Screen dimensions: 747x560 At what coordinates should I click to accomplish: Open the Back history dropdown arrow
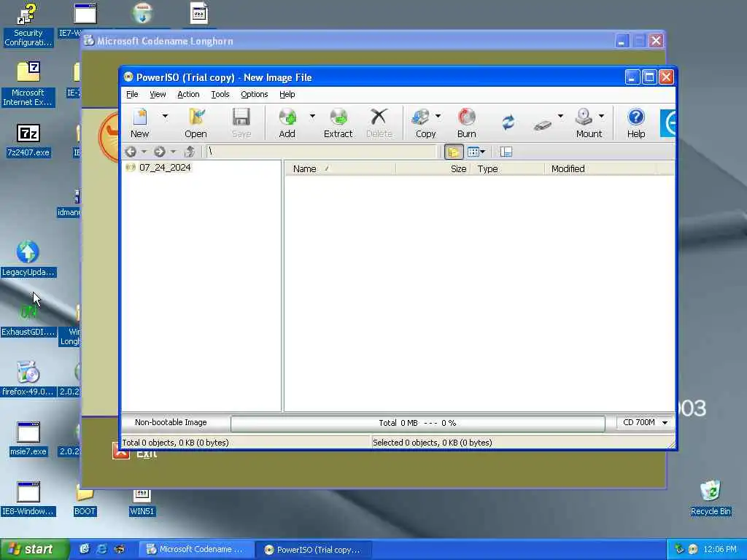point(144,152)
